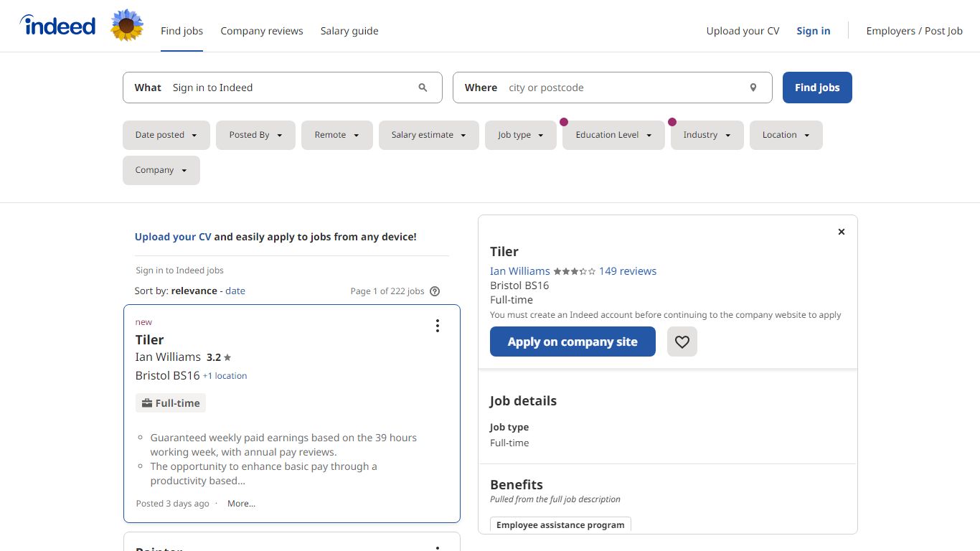Click the star rating icon next to 3.2

point(227,357)
